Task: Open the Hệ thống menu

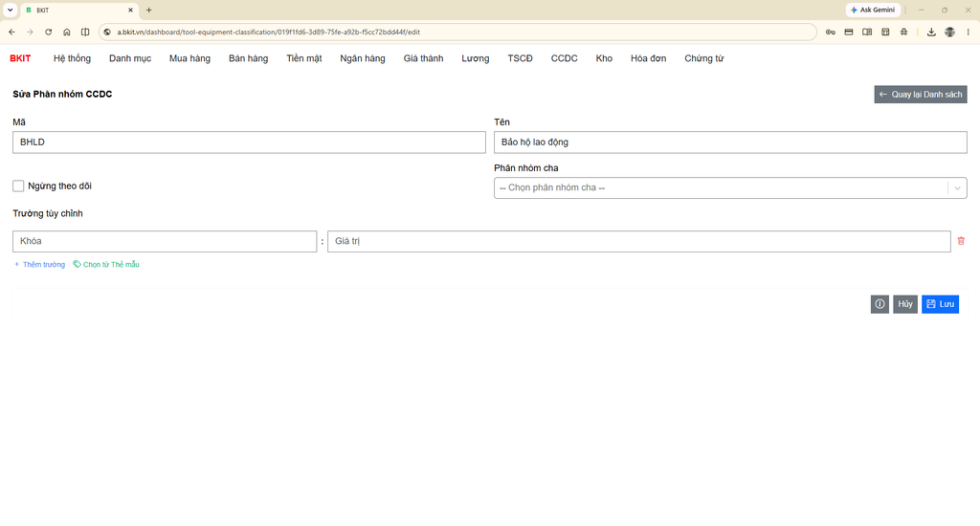Action: click(72, 58)
